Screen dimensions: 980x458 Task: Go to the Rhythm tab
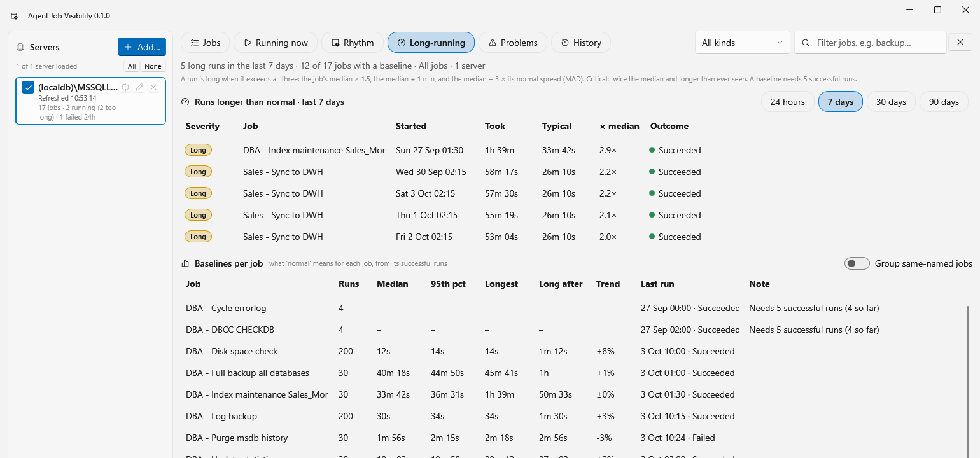(353, 43)
